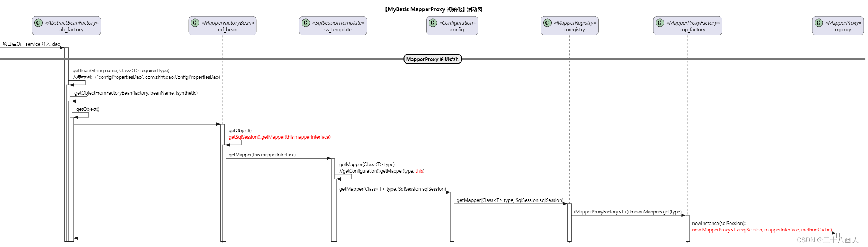Select the config participant label
Image resolution: width=868 pixels, height=247 pixels.
pyautogui.click(x=457, y=30)
